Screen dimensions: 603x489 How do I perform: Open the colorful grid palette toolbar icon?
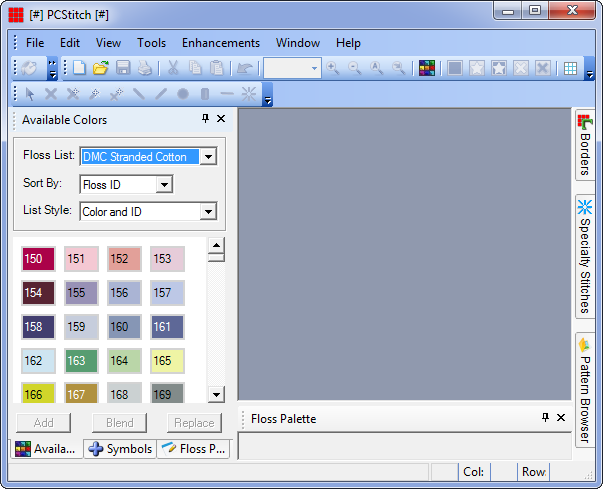[427, 68]
